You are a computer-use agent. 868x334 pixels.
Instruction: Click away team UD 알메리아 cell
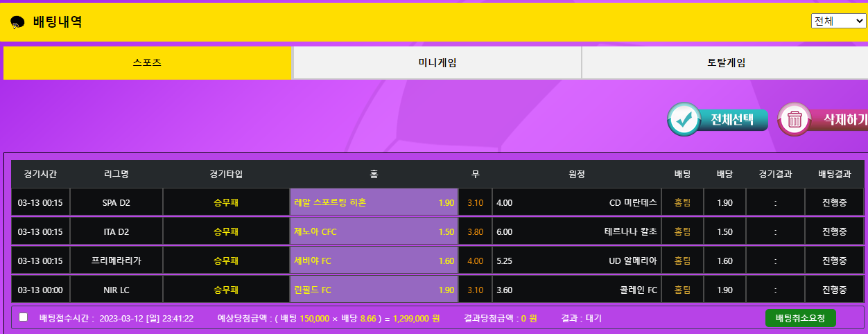[576, 261]
